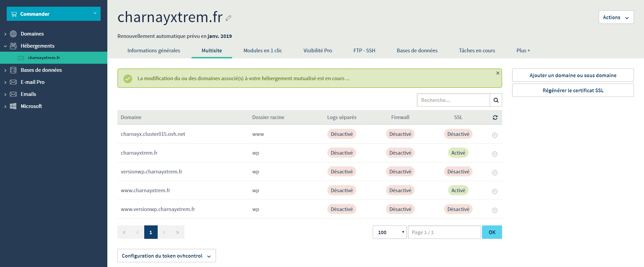Select charnayxtrem.fr hosting in sidebar

click(44, 58)
